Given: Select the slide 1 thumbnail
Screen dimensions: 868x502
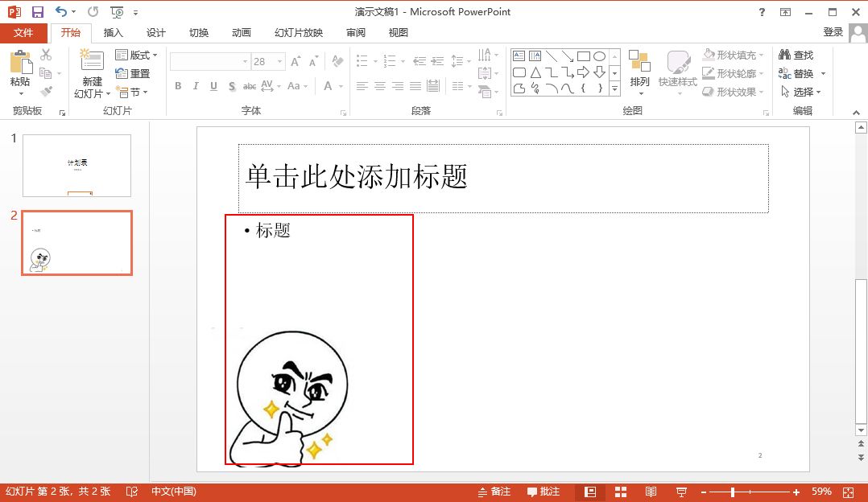Looking at the screenshot, I should (x=76, y=165).
